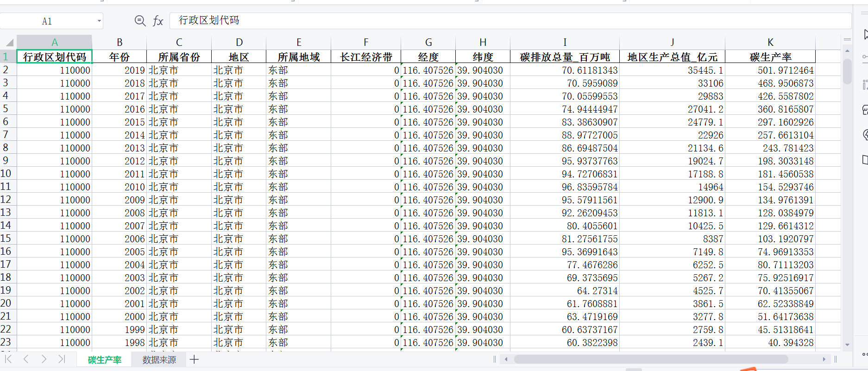Select column H header

coord(483,43)
